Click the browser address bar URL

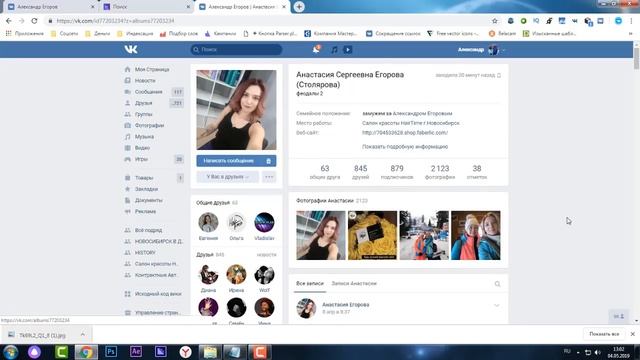[x=116, y=21]
